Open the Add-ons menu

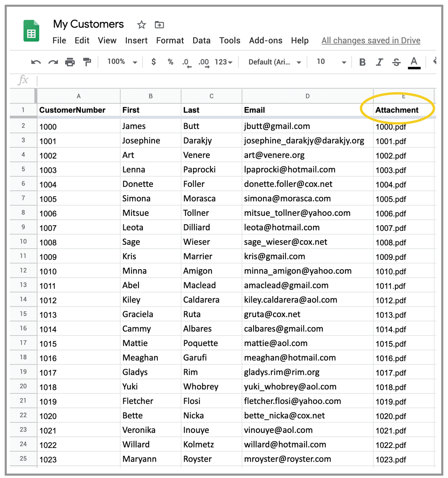pyautogui.click(x=266, y=41)
